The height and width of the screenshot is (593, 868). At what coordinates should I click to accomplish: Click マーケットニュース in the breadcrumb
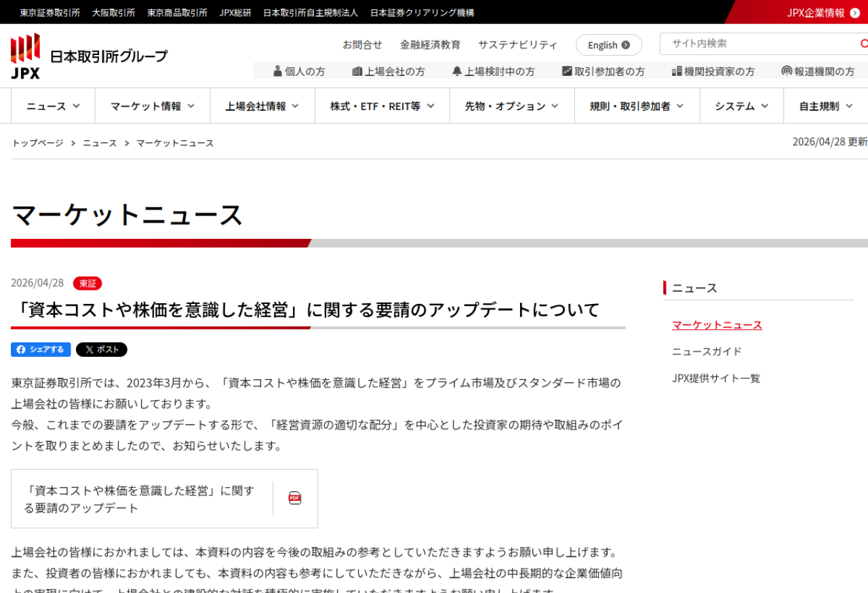175,143
